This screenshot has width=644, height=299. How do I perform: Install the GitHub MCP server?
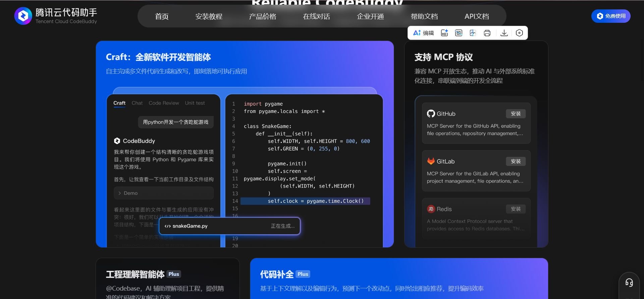[516, 114]
